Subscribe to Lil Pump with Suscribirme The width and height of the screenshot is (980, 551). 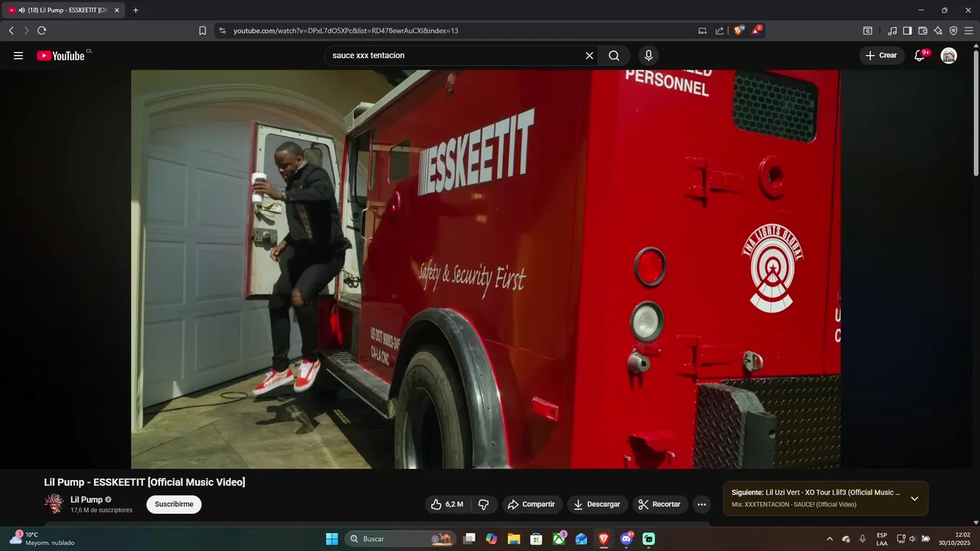pyautogui.click(x=174, y=504)
